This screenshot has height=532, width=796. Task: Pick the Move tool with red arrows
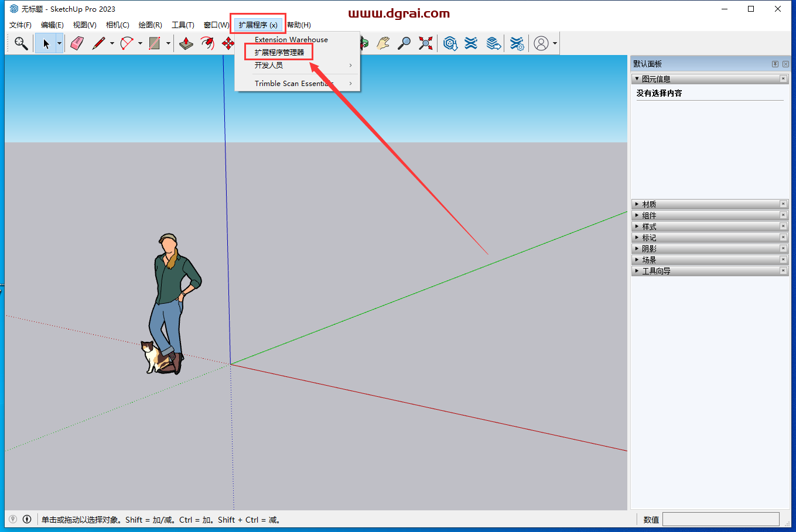228,43
